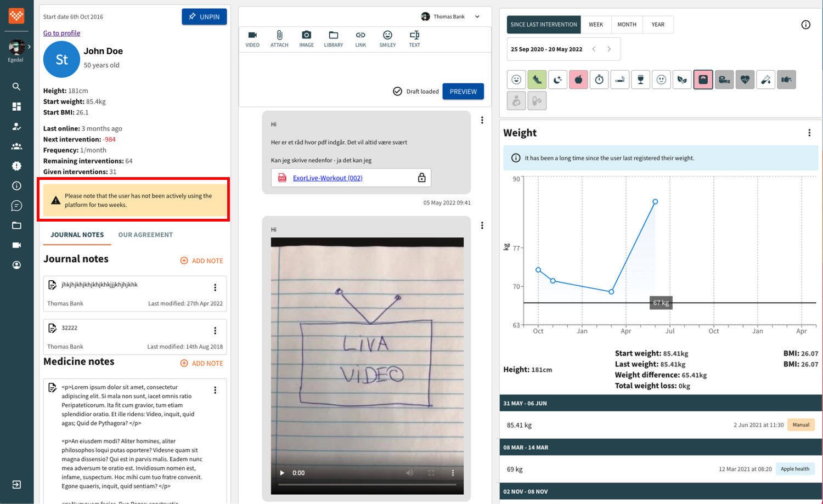Toggle the leaf plant tracker icon
The height and width of the screenshot is (504, 823).
click(682, 80)
